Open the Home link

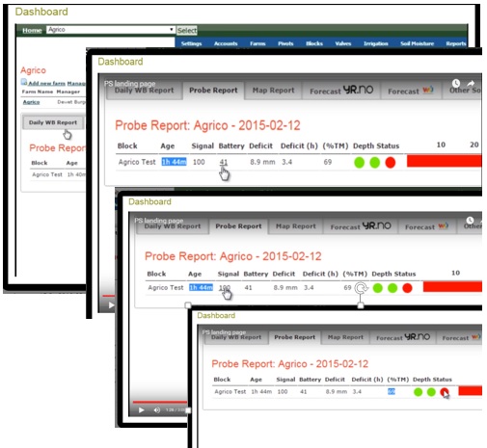[32, 30]
